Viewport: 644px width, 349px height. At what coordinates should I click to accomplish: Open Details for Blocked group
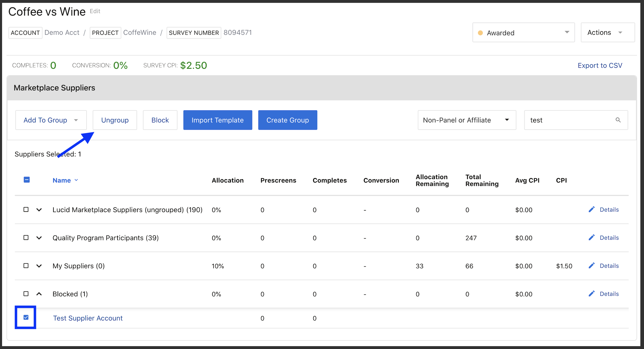coord(609,294)
